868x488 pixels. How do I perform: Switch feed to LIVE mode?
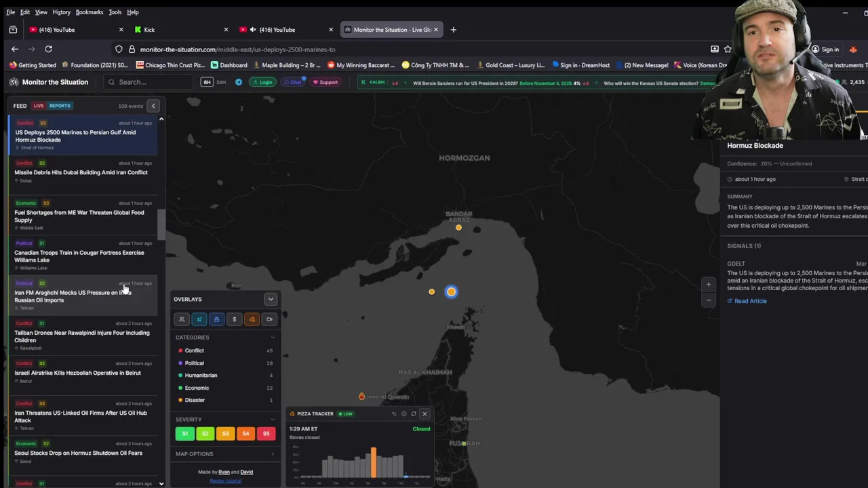tap(39, 106)
